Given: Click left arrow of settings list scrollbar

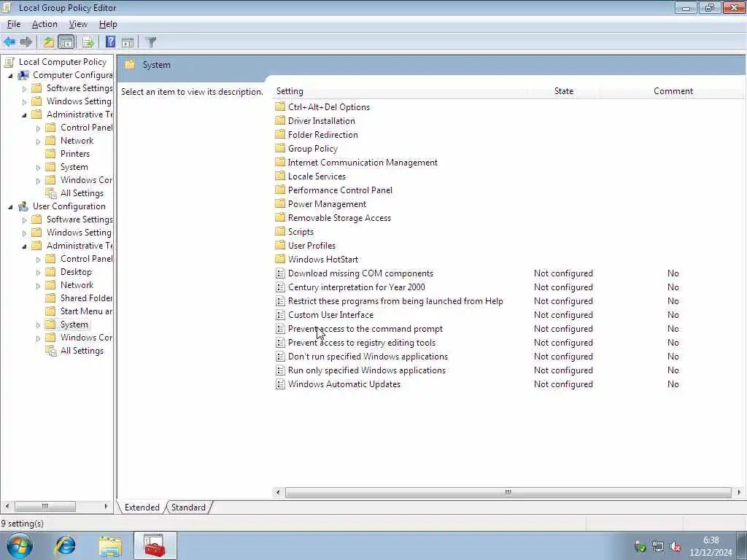Looking at the screenshot, I should click(278, 492).
